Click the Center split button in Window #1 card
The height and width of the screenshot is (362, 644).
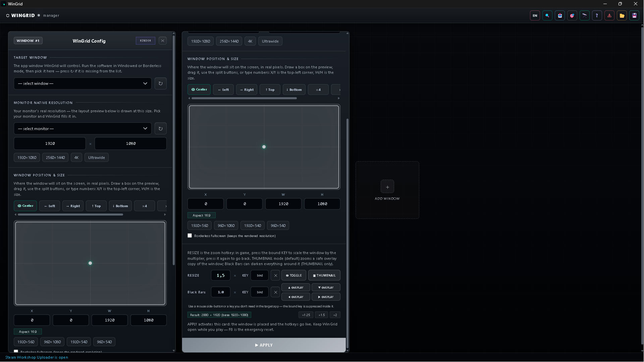tap(25, 206)
